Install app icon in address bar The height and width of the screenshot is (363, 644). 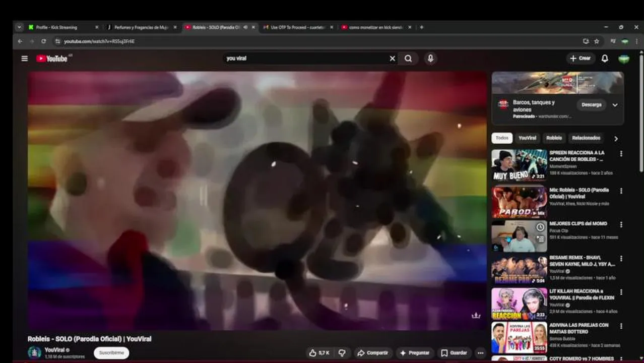(586, 41)
